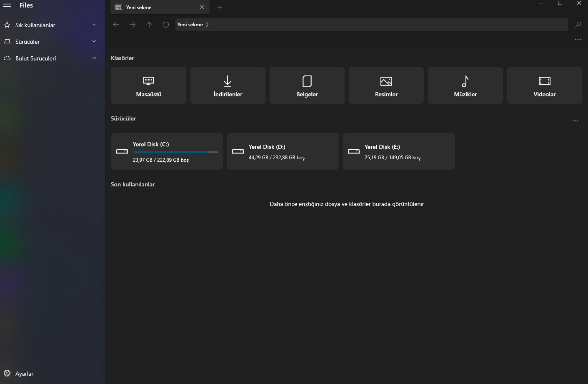Expand the Bulut Sürücüleri chevron

pyautogui.click(x=94, y=58)
